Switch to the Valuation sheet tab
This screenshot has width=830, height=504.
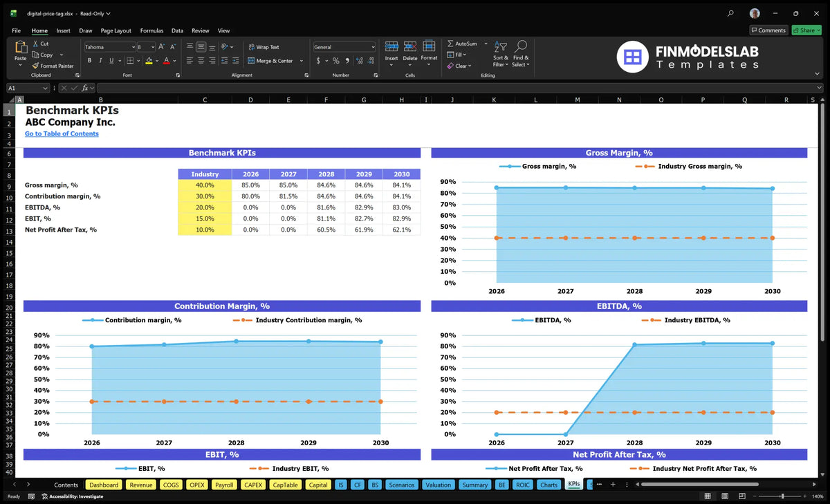(438, 485)
